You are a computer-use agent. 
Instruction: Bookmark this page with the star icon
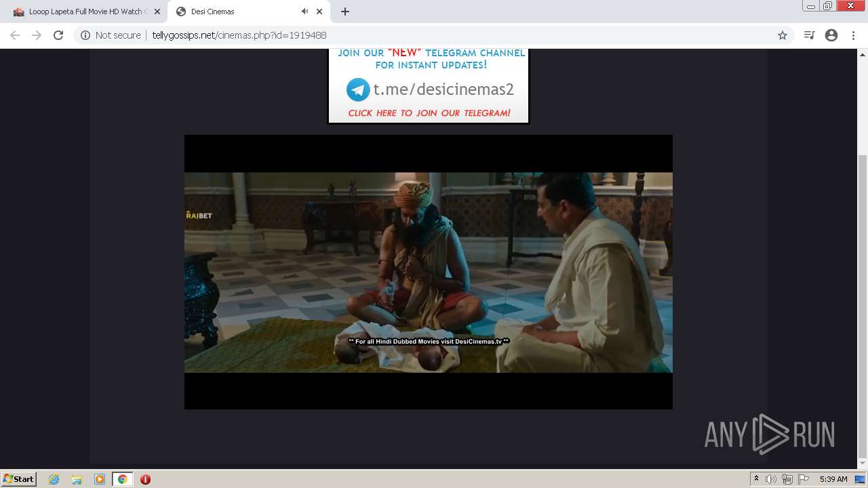(783, 35)
